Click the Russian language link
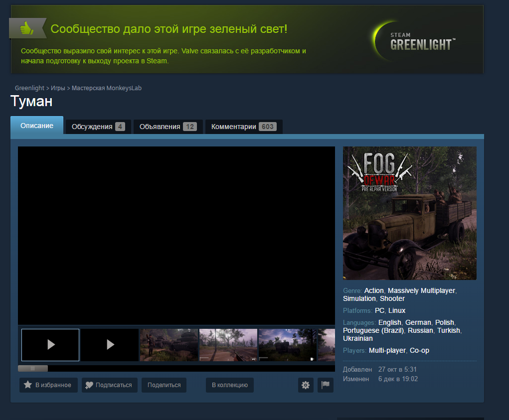 420,330
